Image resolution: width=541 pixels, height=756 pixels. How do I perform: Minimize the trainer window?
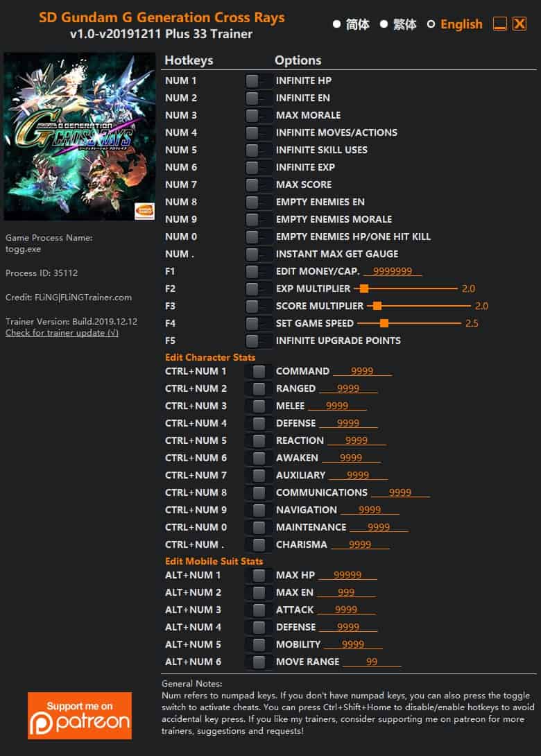click(x=499, y=24)
